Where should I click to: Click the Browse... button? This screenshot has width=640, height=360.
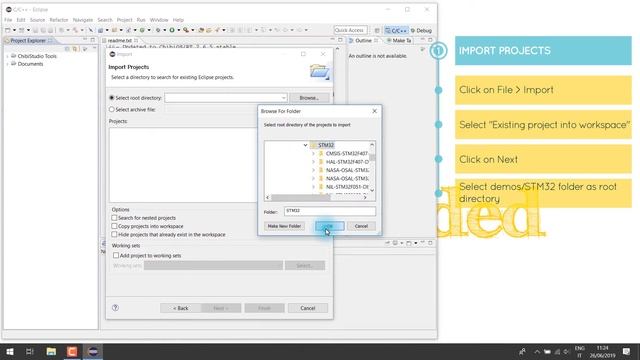tap(309, 98)
